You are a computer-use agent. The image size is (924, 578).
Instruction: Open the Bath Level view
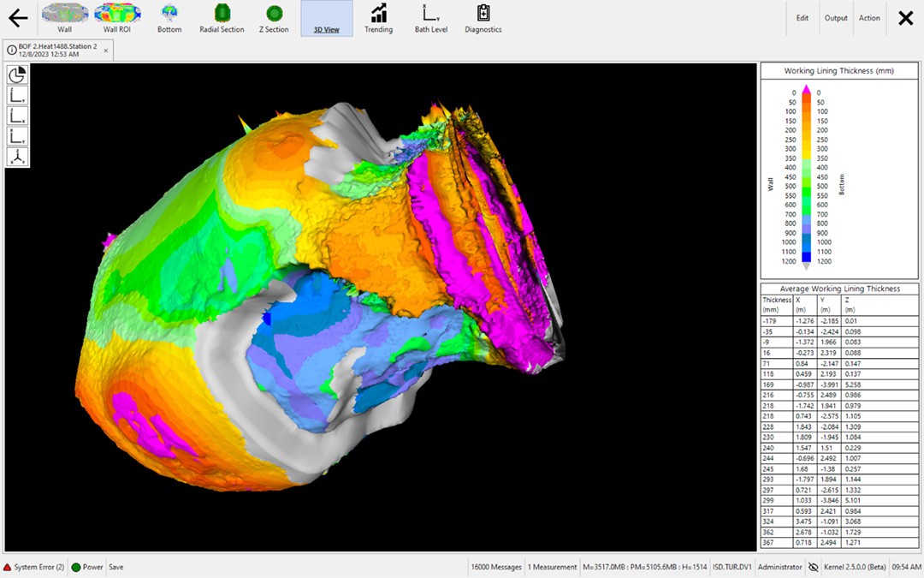431,18
